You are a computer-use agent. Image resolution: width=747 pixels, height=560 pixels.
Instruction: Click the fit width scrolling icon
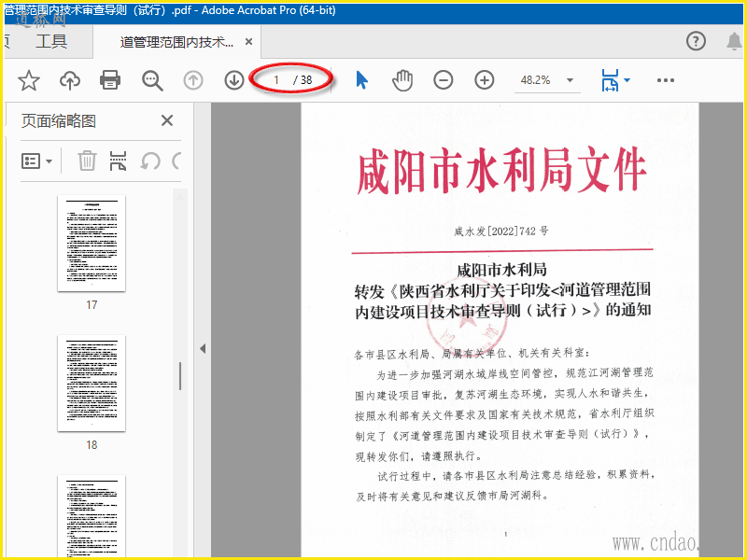[x=611, y=80]
